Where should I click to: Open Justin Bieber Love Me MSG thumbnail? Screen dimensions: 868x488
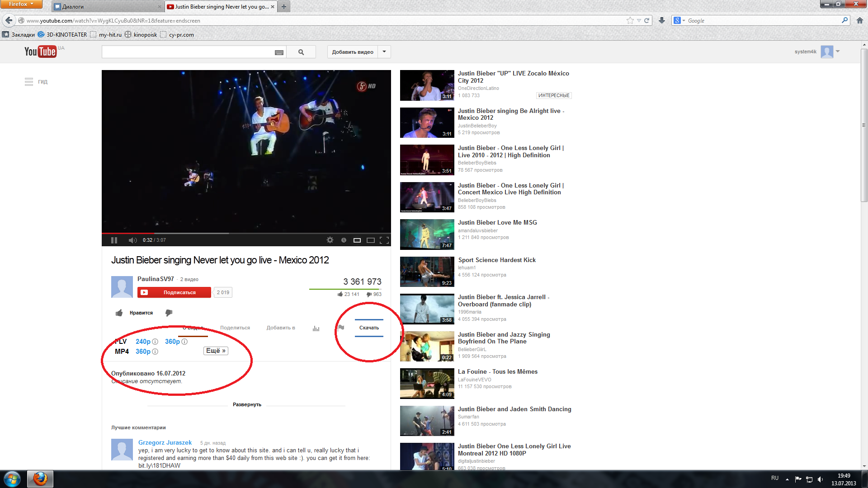pyautogui.click(x=427, y=235)
